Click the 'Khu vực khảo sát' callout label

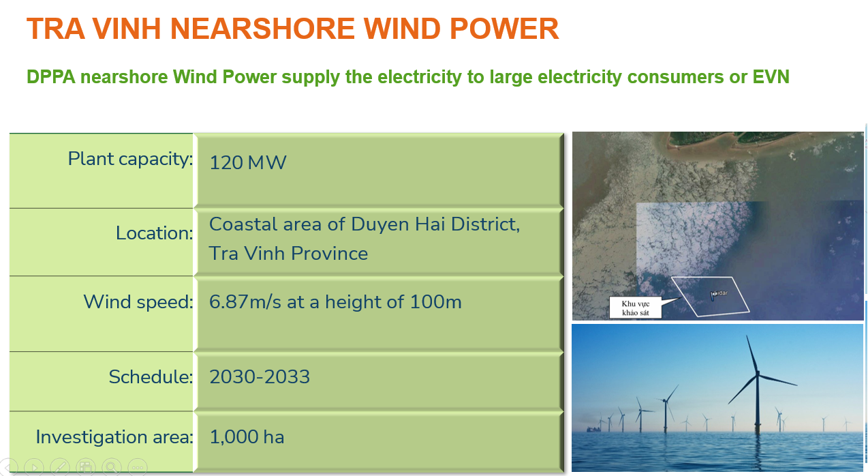pos(635,308)
